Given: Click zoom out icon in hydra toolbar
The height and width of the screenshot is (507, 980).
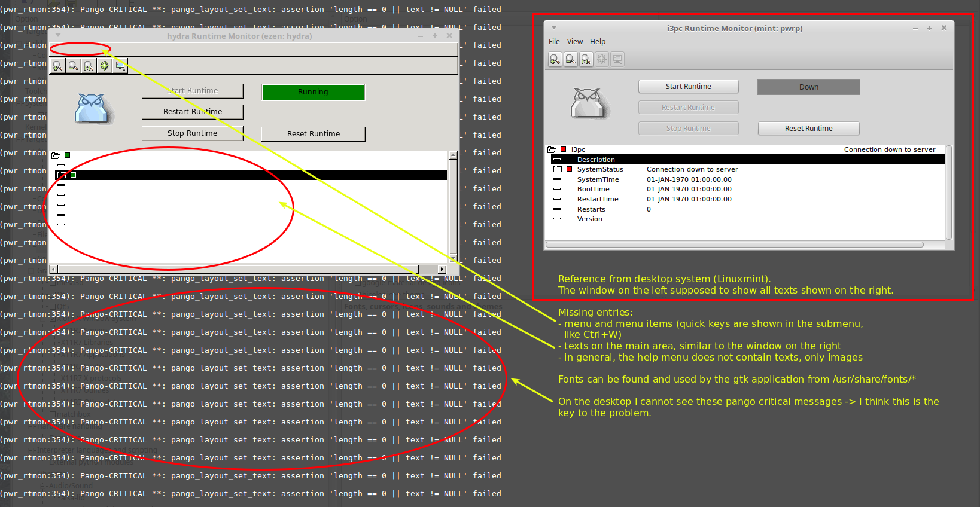Looking at the screenshot, I should (x=73, y=66).
